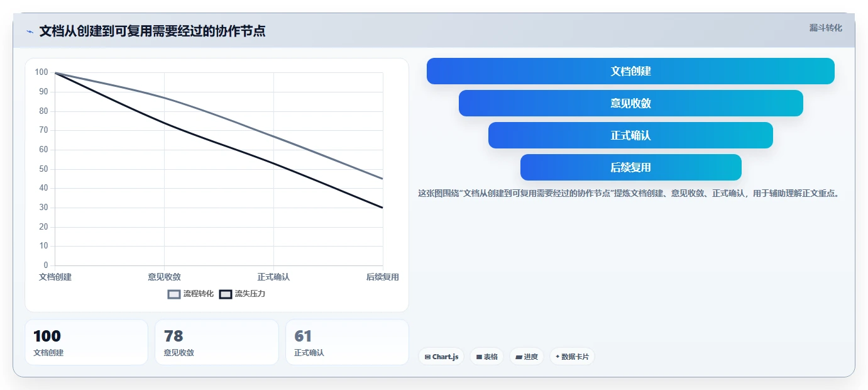Select the 100 文档创建 stat card
The image size is (868, 390).
(87, 342)
